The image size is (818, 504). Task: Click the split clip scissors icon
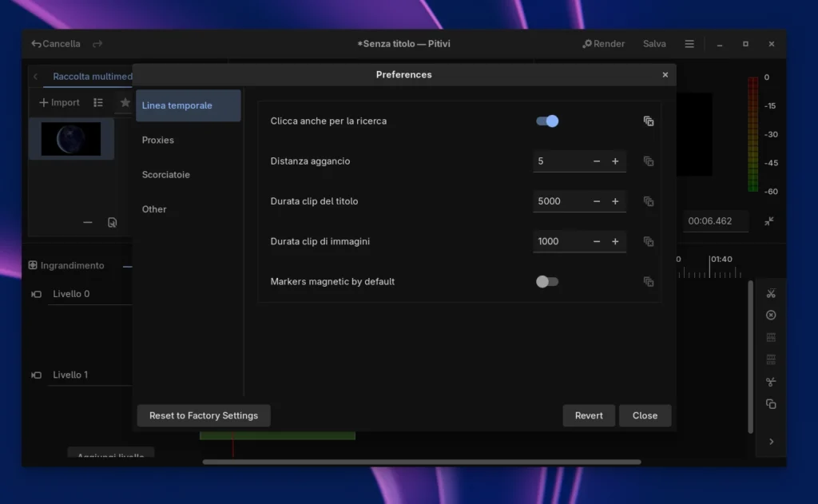771,293
